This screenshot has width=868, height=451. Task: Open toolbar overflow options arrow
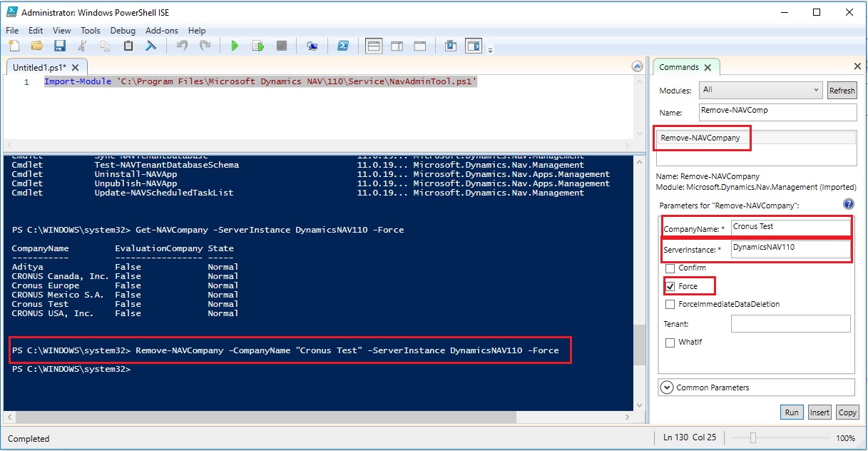click(491, 49)
